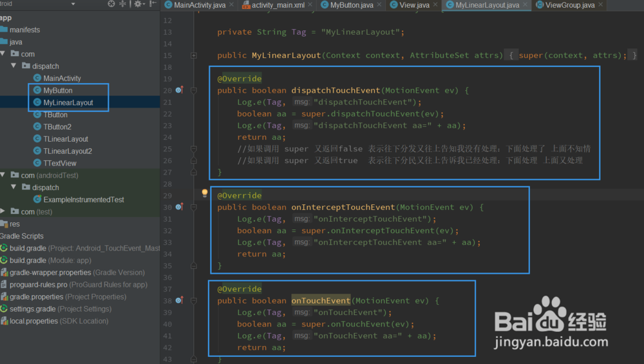The width and height of the screenshot is (644, 364).
Task: Collapse the dispatch package under com (androidTest)
Action: pyautogui.click(x=14, y=187)
